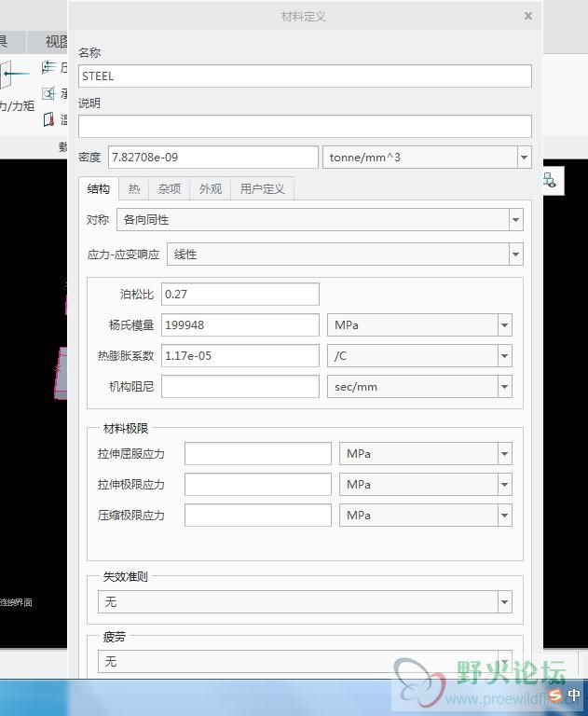Click the 压缩极限应力 input field

pos(258,516)
